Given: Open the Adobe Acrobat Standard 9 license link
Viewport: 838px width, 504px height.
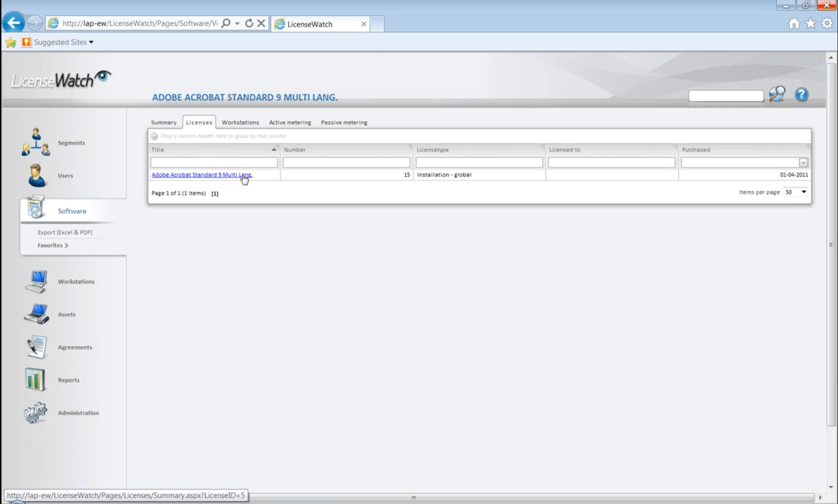Looking at the screenshot, I should (202, 175).
